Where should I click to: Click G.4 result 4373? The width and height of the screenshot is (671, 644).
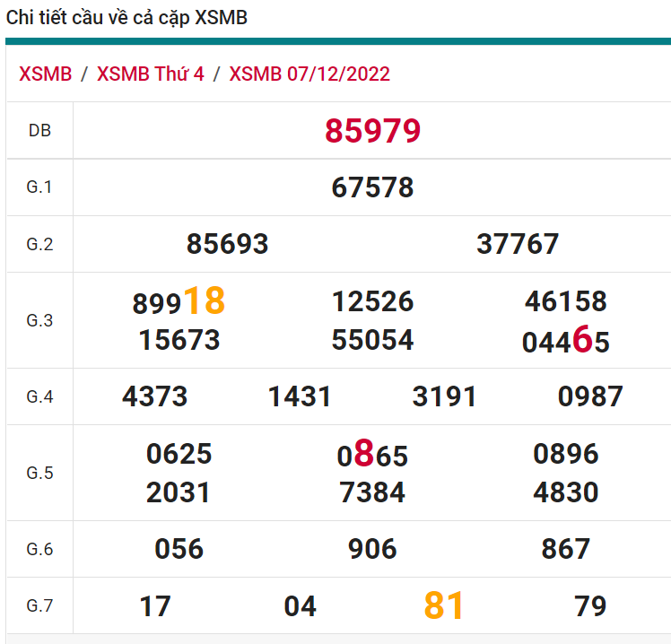(154, 396)
